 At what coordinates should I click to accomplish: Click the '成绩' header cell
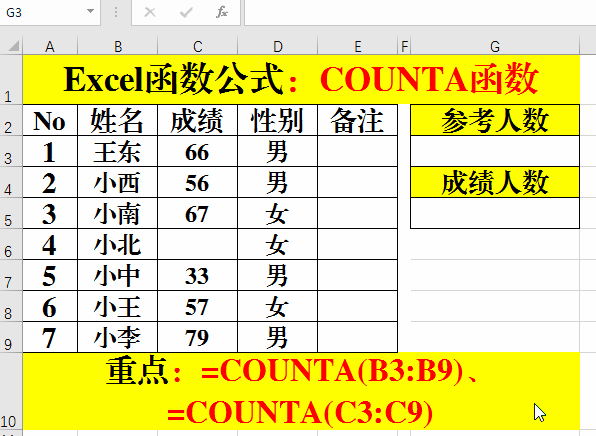coord(198,120)
